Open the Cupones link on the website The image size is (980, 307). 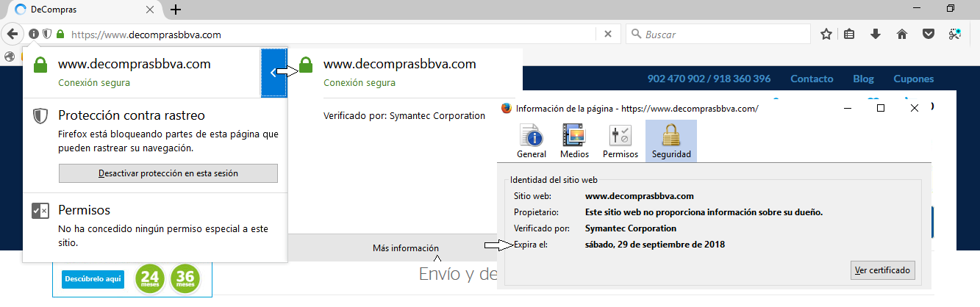click(x=913, y=79)
